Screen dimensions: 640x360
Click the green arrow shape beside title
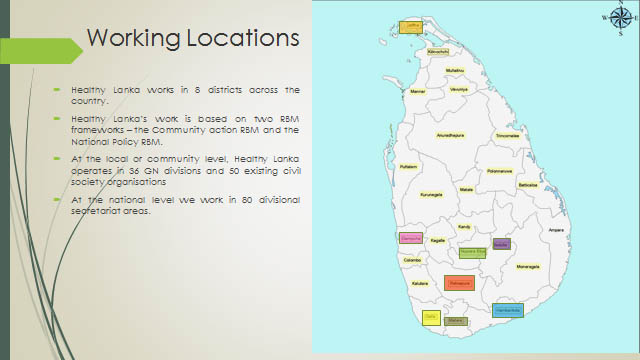click(x=41, y=51)
